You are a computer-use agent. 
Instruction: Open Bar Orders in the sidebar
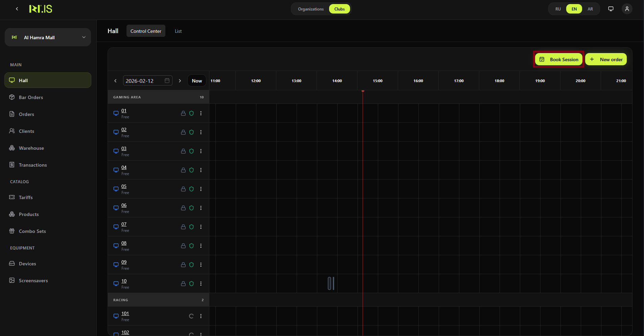31,97
